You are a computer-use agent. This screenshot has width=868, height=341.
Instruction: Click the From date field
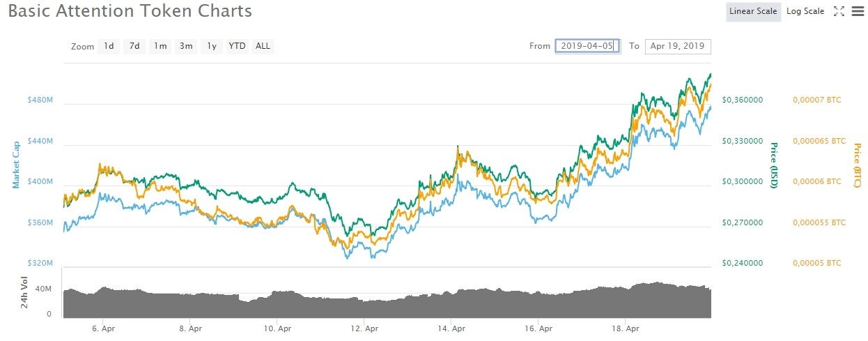click(587, 46)
